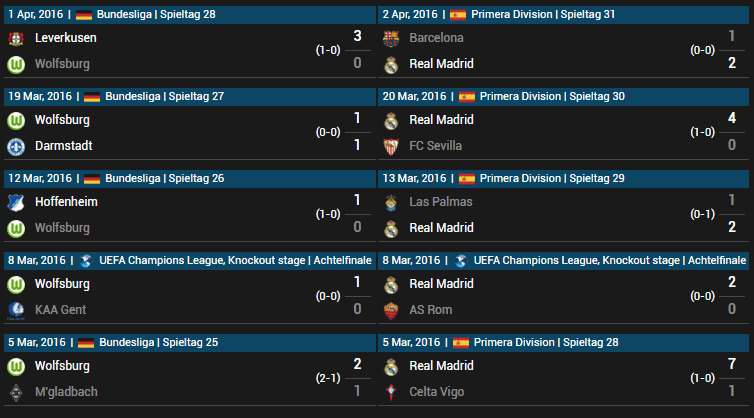This screenshot has height=418, width=754.
Task: Open the Primera Division Spieltag 31 header
Action: (564, 14)
